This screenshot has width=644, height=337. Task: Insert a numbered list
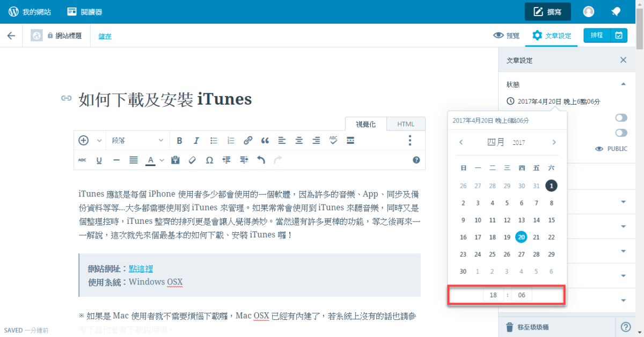(231, 141)
